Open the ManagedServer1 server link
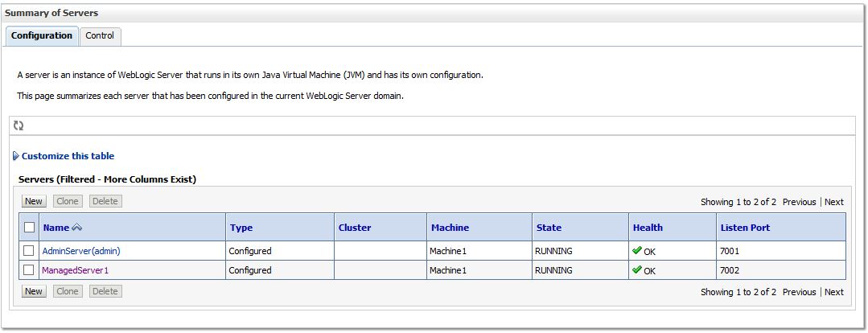The image size is (868, 333). pos(75,270)
